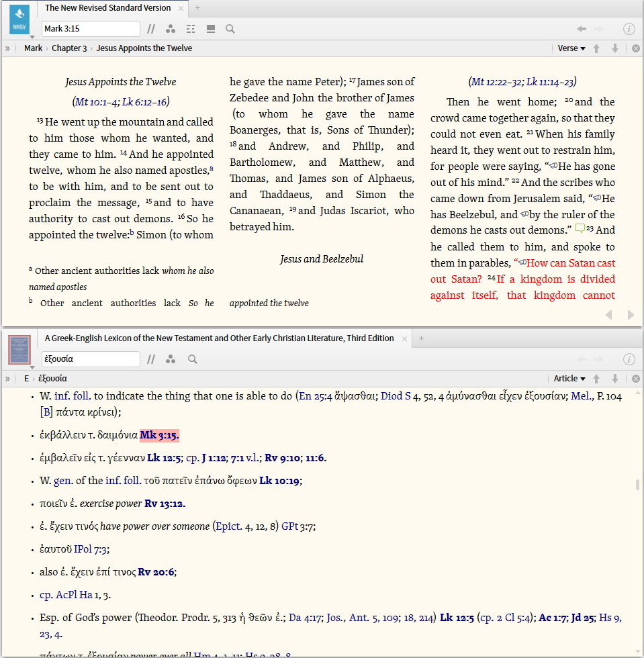Click footnote b marker after twelve
The image size is (644, 658).
tap(132, 232)
